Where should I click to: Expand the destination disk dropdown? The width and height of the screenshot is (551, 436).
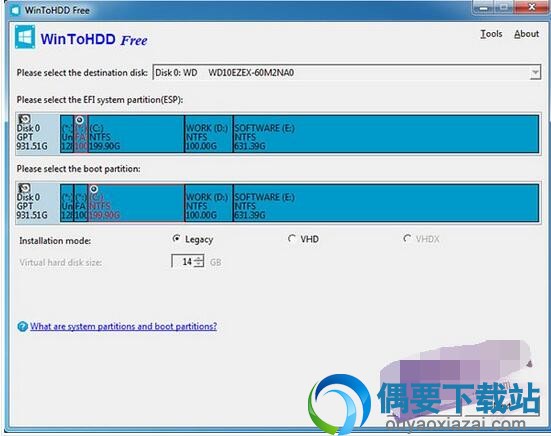tap(535, 73)
